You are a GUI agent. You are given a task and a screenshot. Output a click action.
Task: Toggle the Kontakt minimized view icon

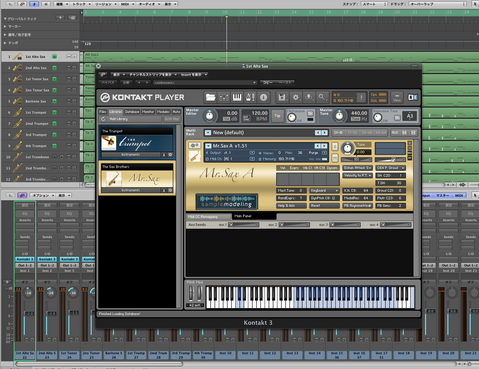coord(397,97)
